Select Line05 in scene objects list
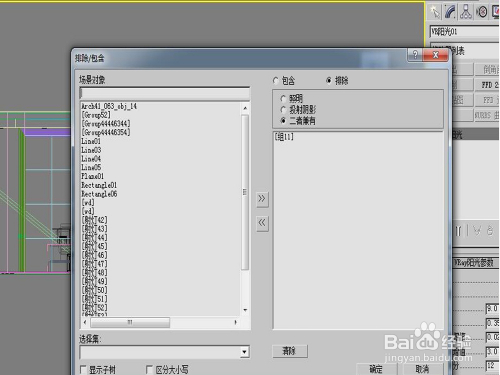The image size is (500, 375). (x=91, y=167)
